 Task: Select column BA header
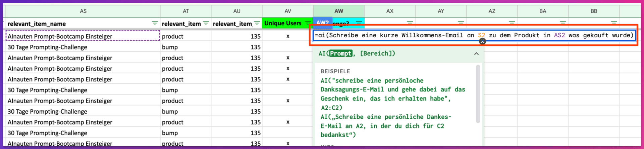pyautogui.click(x=543, y=11)
